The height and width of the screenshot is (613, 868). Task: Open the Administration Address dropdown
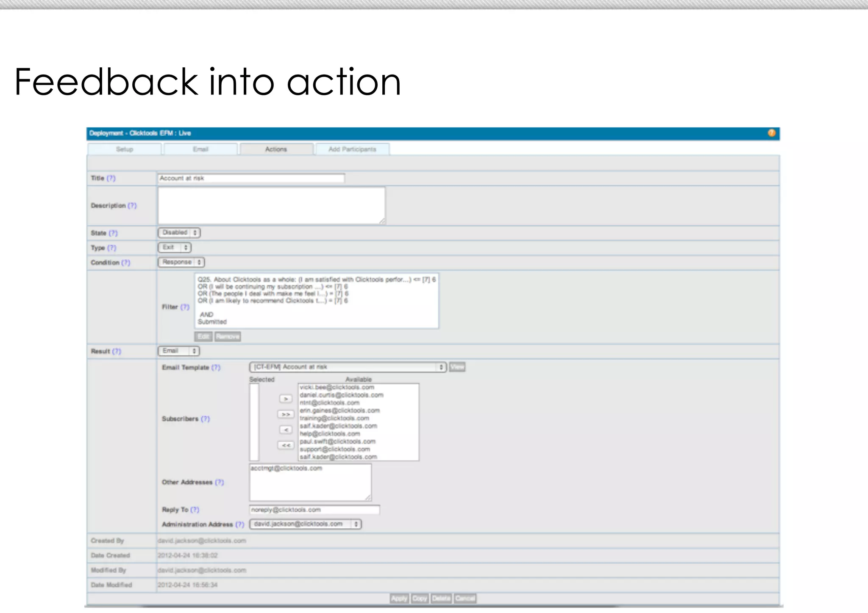pos(306,524)
